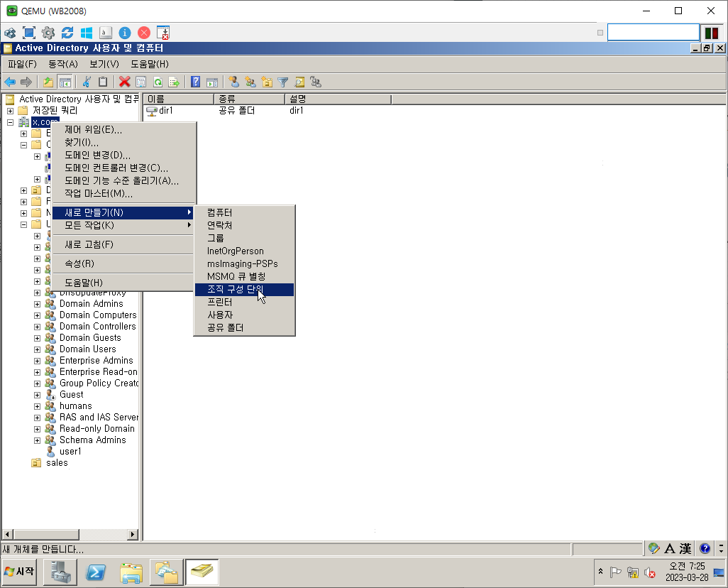
Task: Expand Domain Controllers tree node
Action: click(x=37, y=327)
